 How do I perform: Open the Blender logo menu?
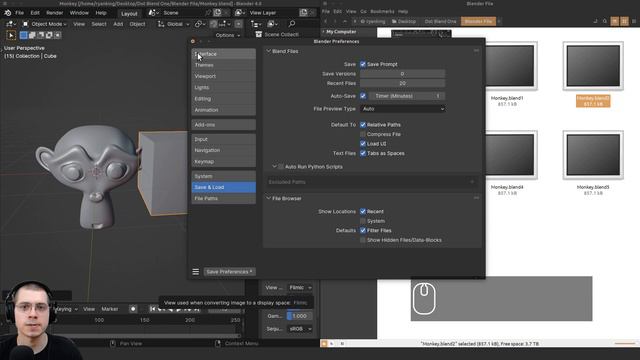tap(7, 13)
